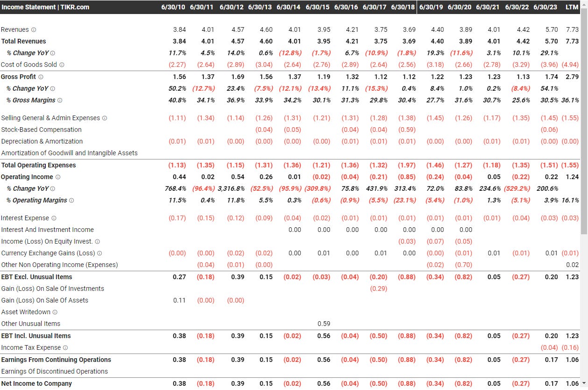This screenshot has width=588, height=390.
Task: Select the 6/30/14 column header
Action: point(289,7)
